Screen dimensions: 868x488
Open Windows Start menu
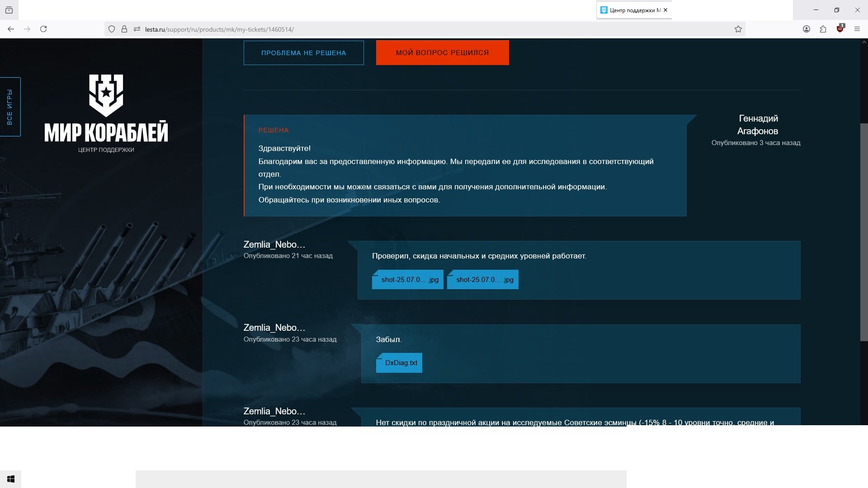(x=11, y=479)
